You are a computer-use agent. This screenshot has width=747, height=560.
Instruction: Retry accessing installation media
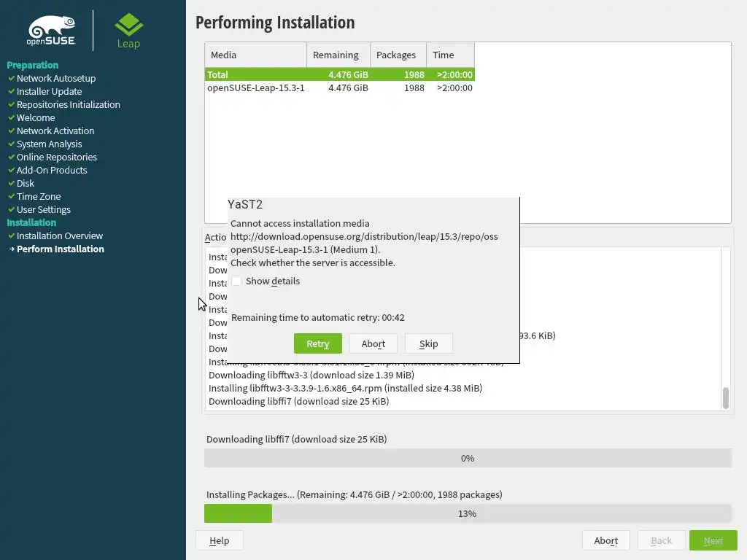point(318,343)
